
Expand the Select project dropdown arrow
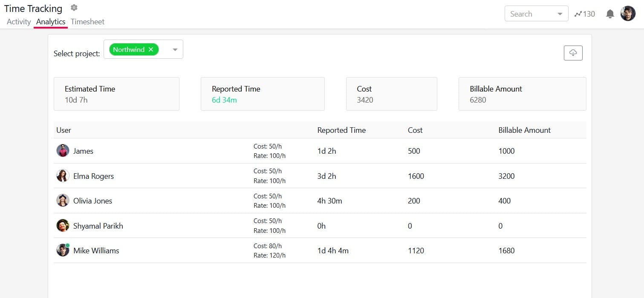point(175,50)
